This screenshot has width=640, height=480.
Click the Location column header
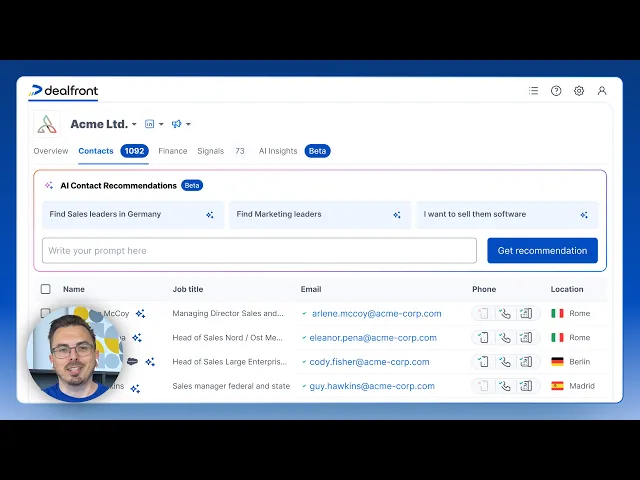coord(567,289)
